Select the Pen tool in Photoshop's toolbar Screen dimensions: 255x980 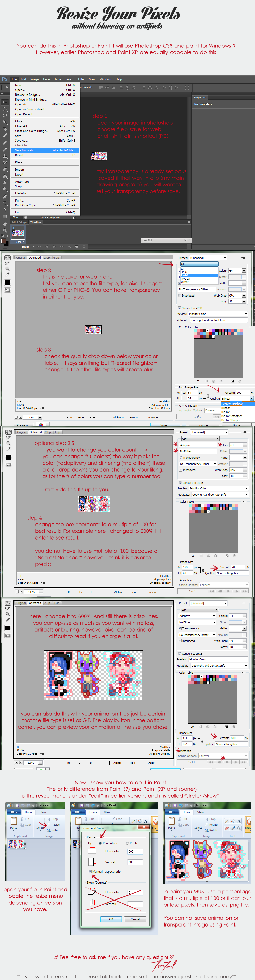point(5,197)
